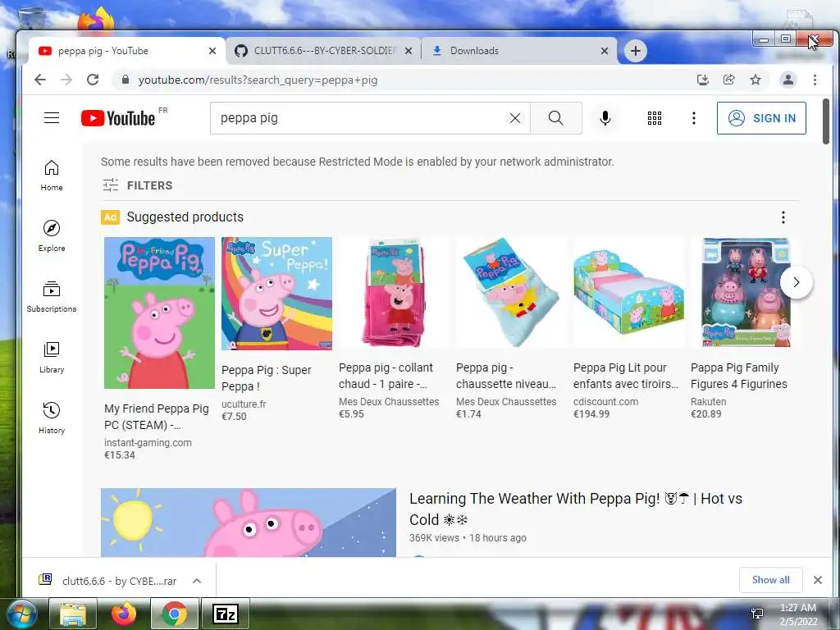The image size is (840, 630).
Task: Close the Downloads tab
Action: coord(605,51)
